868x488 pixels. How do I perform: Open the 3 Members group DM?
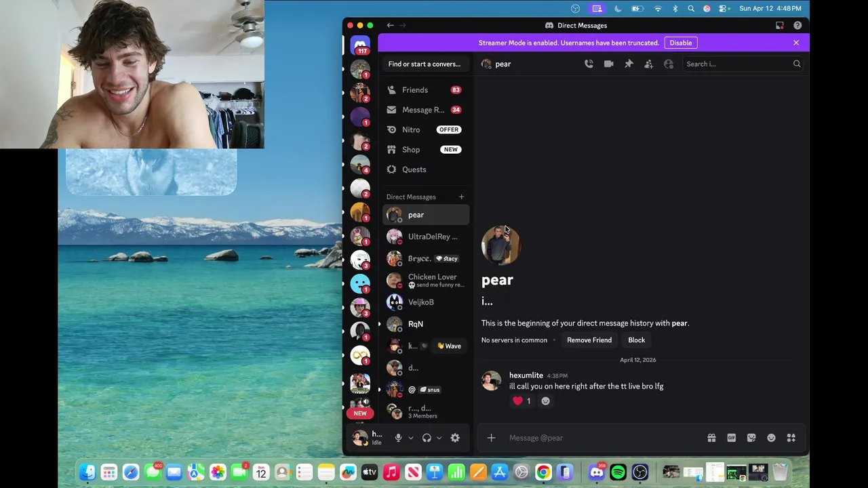tap(425, 411)
